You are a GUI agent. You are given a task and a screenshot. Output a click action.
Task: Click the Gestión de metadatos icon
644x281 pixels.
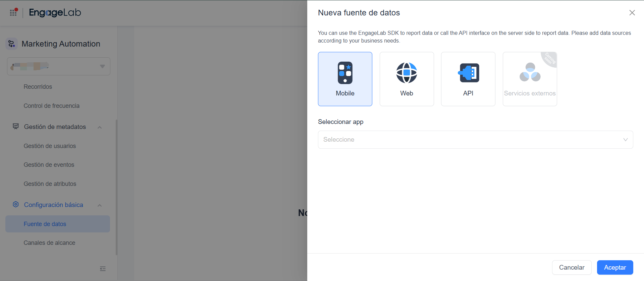click(16, 127)
